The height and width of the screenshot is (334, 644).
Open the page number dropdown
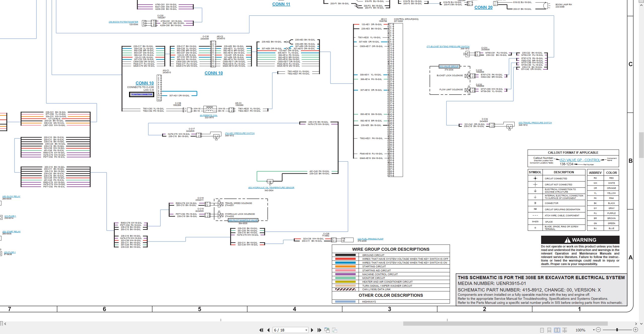click(306, 330)
